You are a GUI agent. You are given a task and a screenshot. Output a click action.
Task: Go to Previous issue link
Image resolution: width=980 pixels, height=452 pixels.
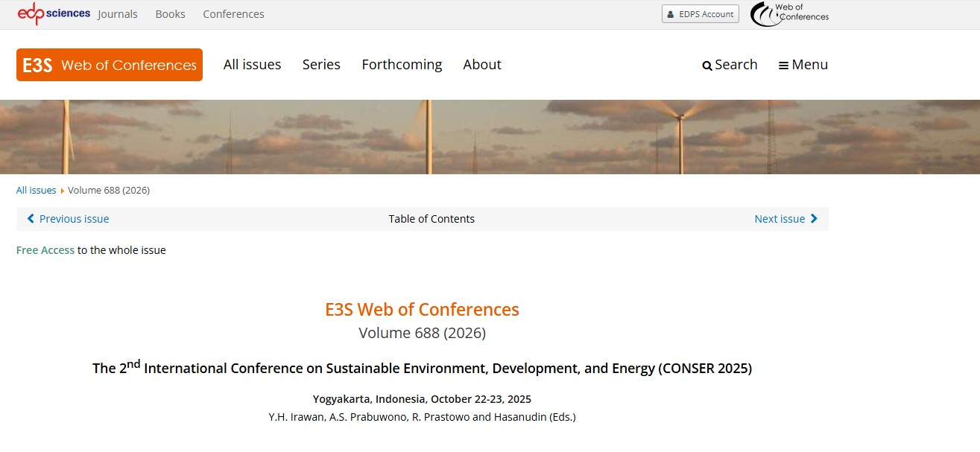[74, 219]
